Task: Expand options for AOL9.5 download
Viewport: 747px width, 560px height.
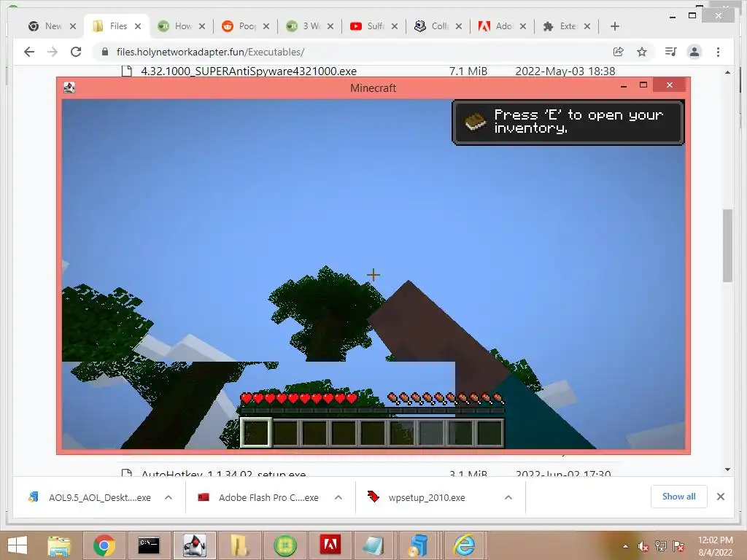Action: (x=169, y=497)
